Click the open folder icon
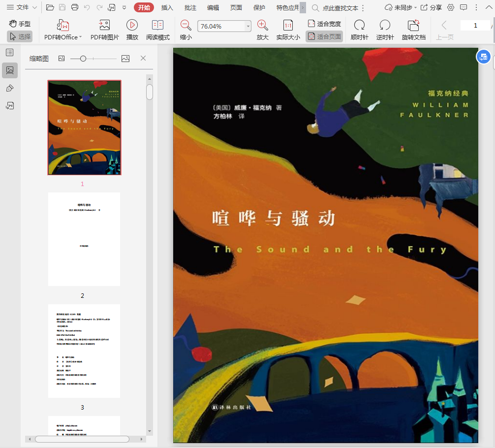The image size is (495, 448). click(x=50, y=7)
